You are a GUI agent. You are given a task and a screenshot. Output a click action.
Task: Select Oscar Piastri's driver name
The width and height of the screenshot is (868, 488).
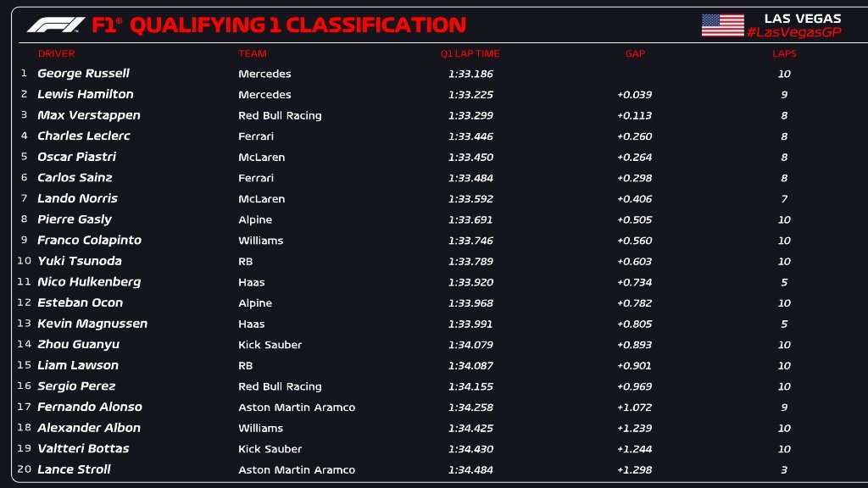click(76, 157)
